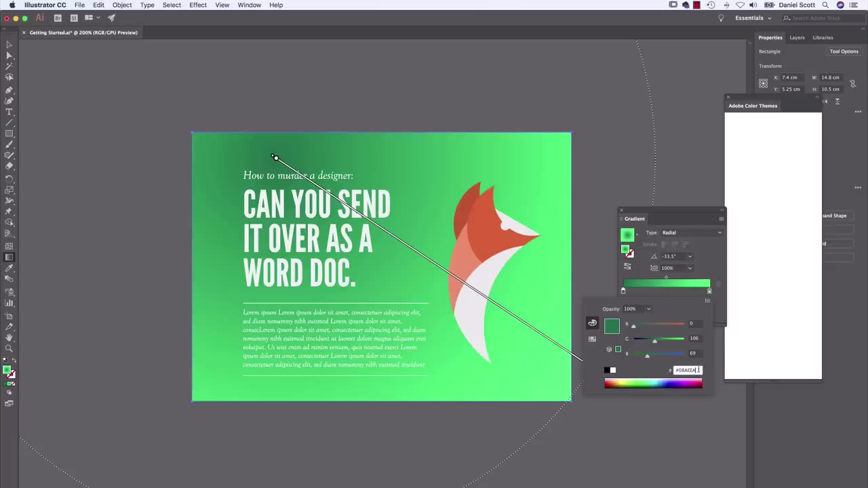Select the Hand tool
The width and height of the screenshot is (868, 488).
[x=9, y=338]
